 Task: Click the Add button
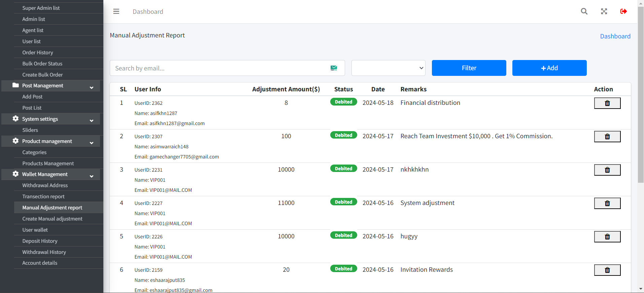(x=549, y=68)
